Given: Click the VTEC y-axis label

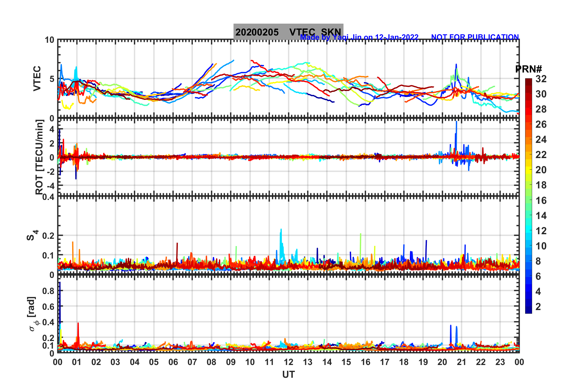Looking at the screenshot, I should point(37,78).
